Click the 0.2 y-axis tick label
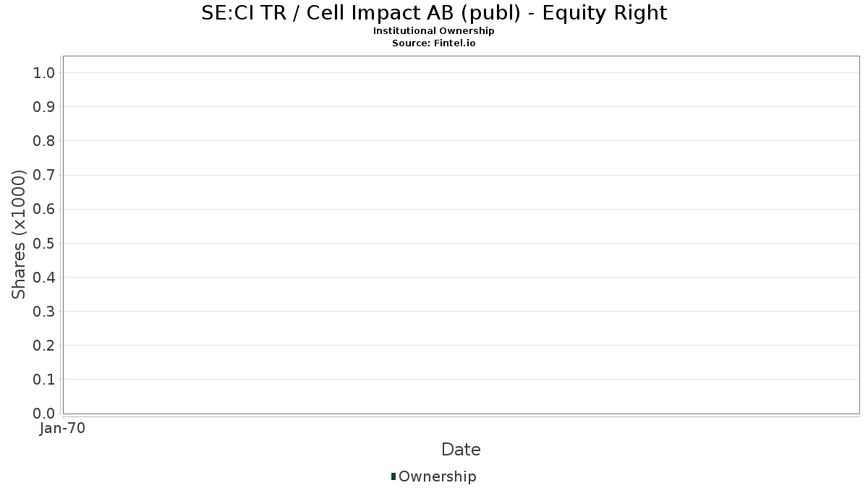868x488 pixels. pos(44,345)
